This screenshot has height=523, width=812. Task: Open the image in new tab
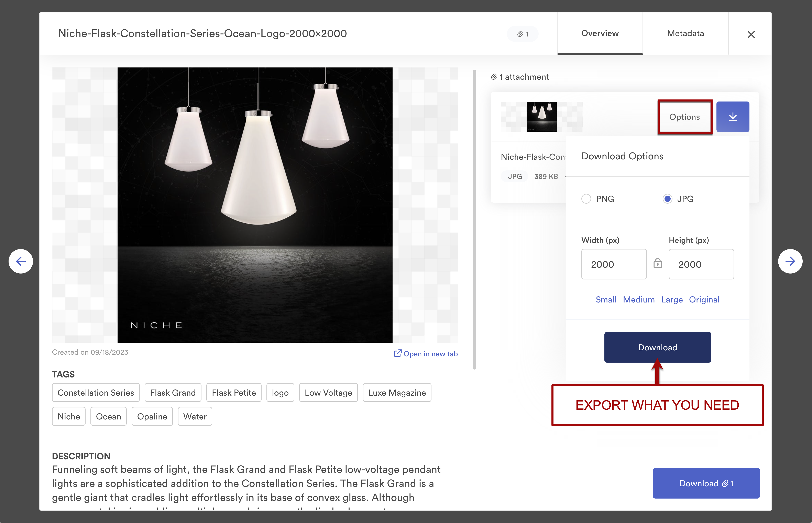[x=426, y=354]
